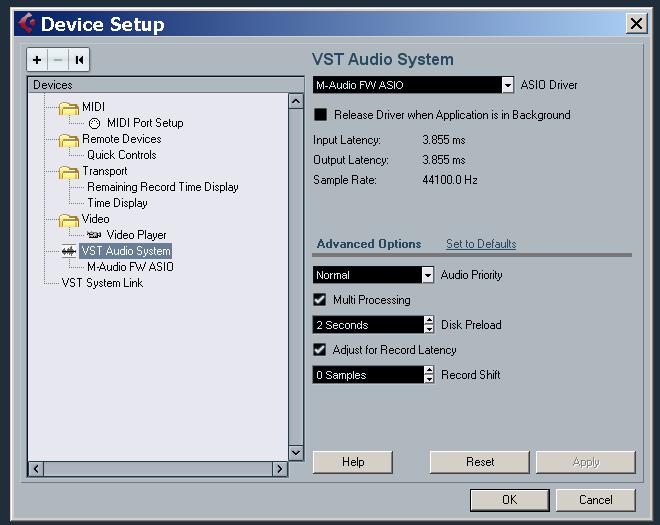Click the add device plus icon
This screenshot has width=660, height=525.
pos(37,61)
